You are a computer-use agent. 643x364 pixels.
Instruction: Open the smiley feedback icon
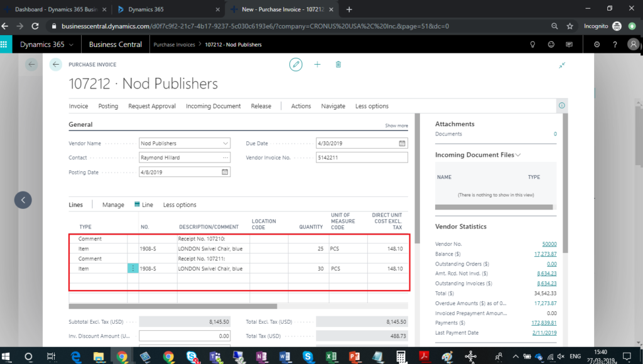click(551, 45)
